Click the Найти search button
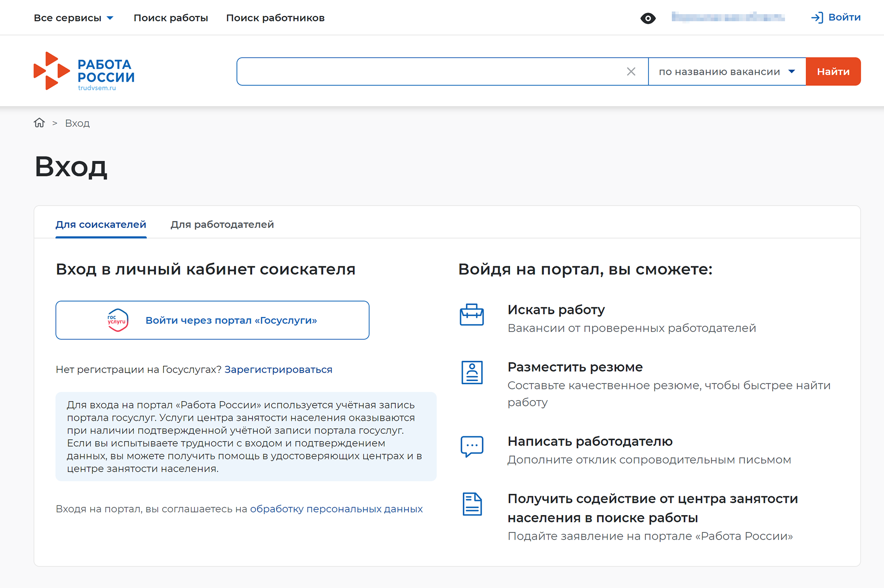The image size is (884, 588). coord(833,72)
